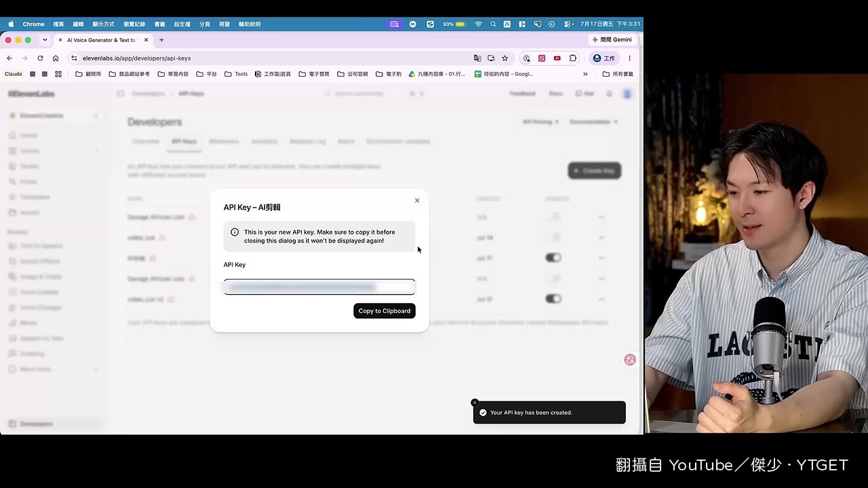Image resolution: width=868 pixels, height=488 pixels.
Task: Open the 工作 Chrome profile button
Action: pos(604,58)
